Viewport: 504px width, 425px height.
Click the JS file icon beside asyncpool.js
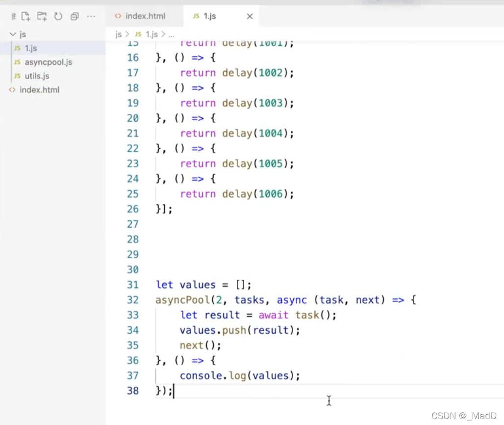pyautogui.click(x=17, y=62)
